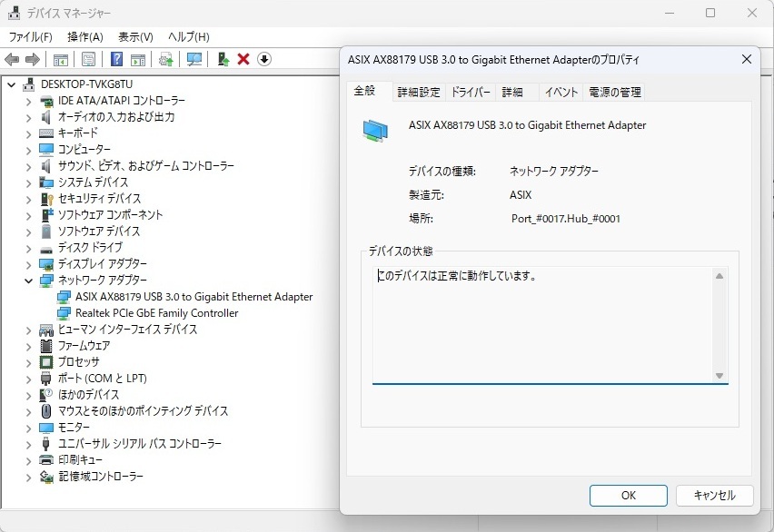This screenshot has width=774, height=532.
Task: Collapse the ネットワーク アダプター node
Action: [29, 281]
